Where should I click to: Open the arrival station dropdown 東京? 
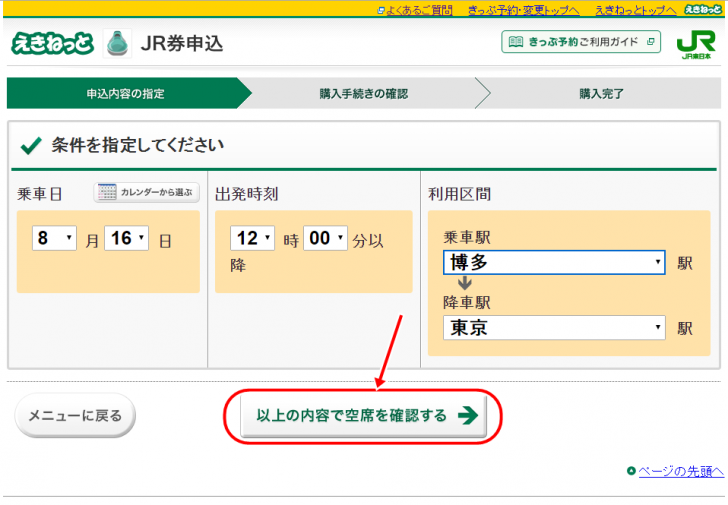click(x=554, y=328)
